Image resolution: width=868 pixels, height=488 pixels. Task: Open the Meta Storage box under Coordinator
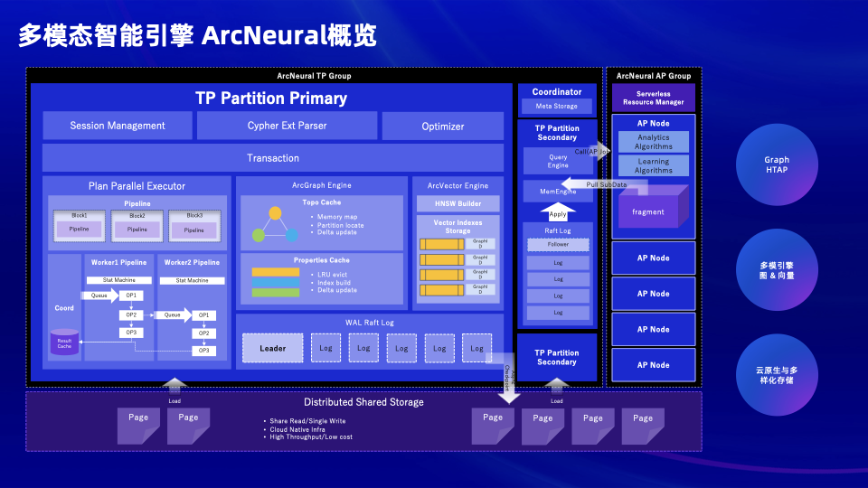[x=557, y=106]
